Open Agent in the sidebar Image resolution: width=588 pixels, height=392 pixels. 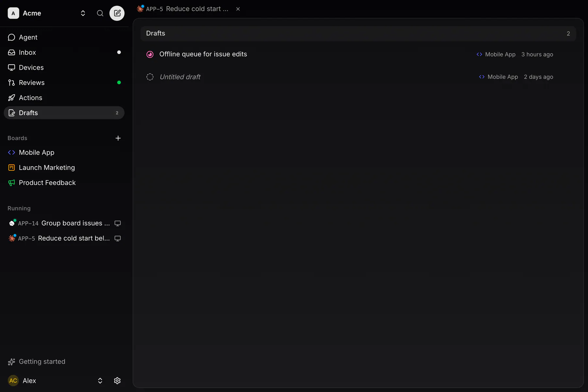[x=64, y=37]
